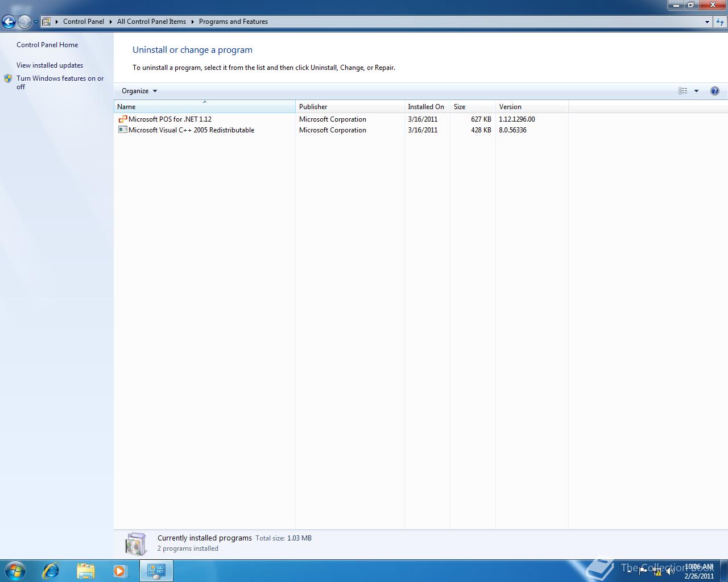
Task: Sort by Name column header
Action: click(x=205, y=107)
